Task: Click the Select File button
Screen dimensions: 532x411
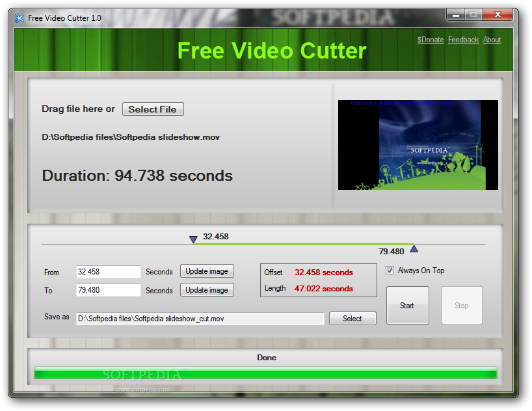Action: [x=153, y=109]
